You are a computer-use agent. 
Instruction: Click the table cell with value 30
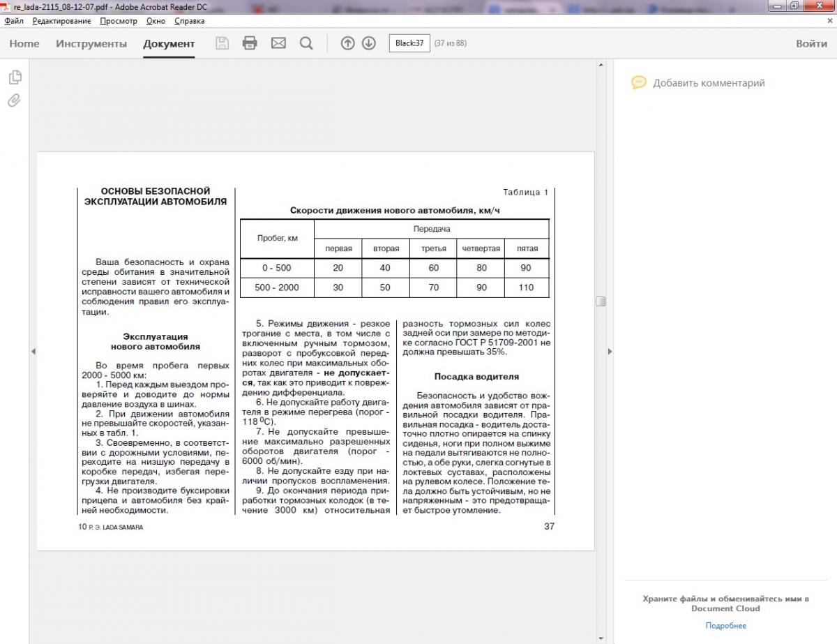tap(338, 287)
